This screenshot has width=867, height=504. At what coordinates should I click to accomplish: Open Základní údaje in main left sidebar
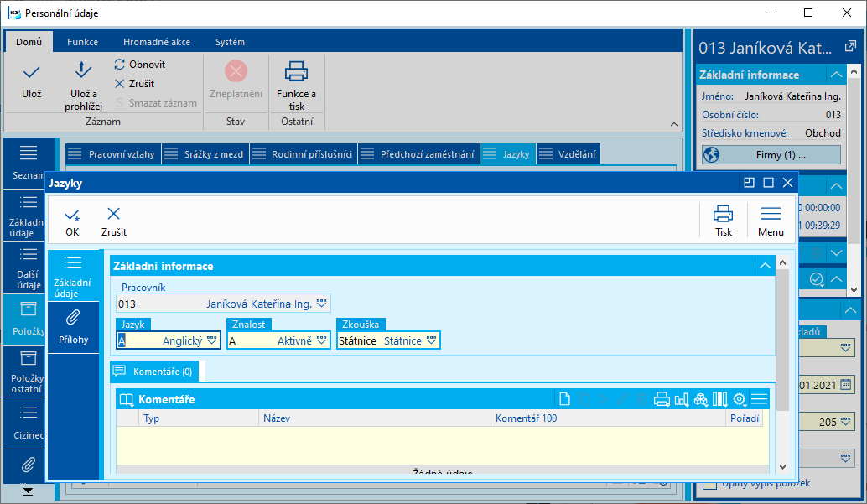[25, 216]
